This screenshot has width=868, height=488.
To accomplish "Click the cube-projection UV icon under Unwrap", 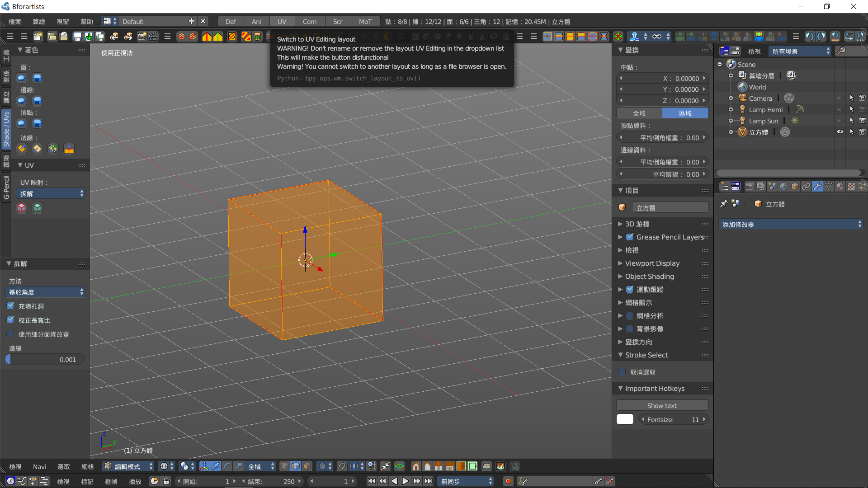I will click(x=22, y=207).
